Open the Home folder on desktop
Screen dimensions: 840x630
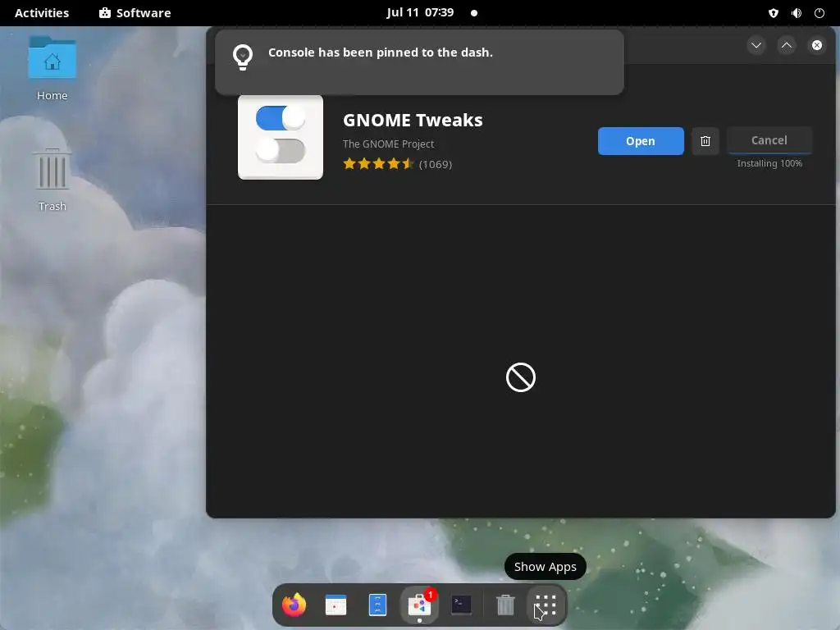[52, 68]
